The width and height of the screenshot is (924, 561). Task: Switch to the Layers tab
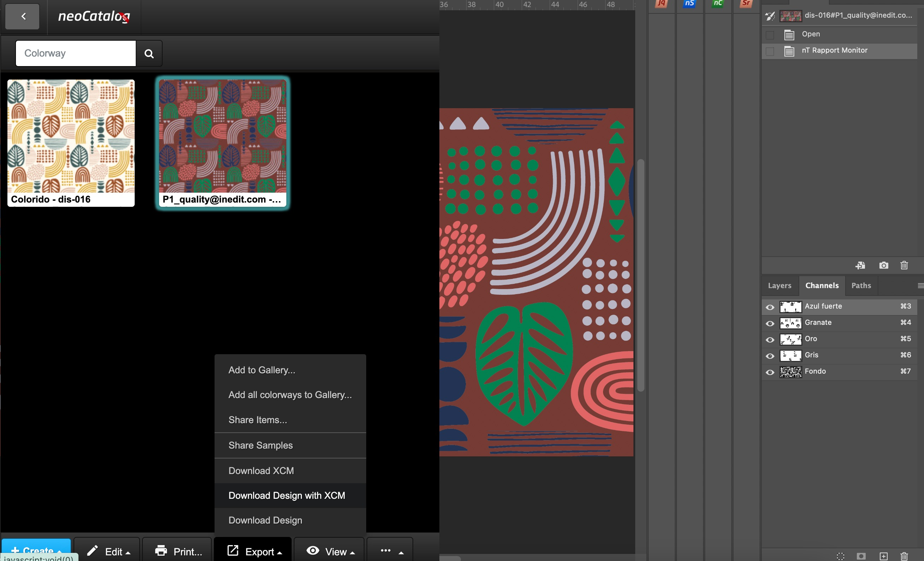[779, 286]
